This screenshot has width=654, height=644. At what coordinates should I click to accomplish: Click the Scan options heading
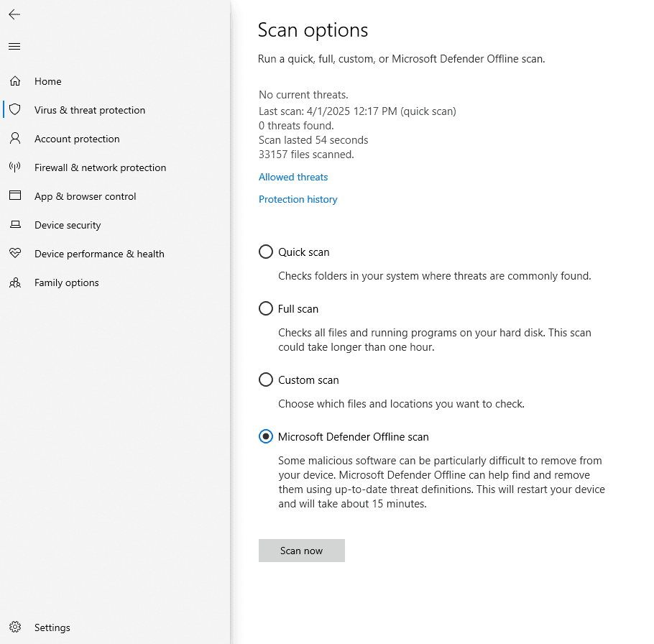click(313, 30)
